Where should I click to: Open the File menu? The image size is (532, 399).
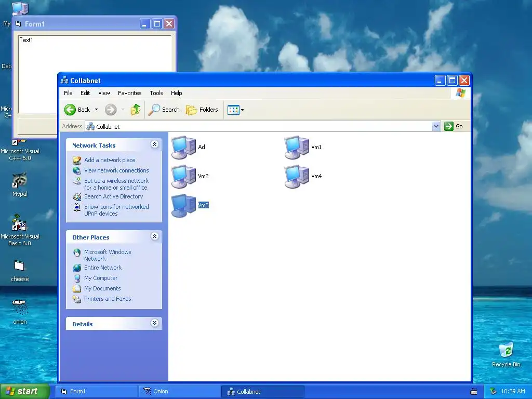[x=68, y=93]
